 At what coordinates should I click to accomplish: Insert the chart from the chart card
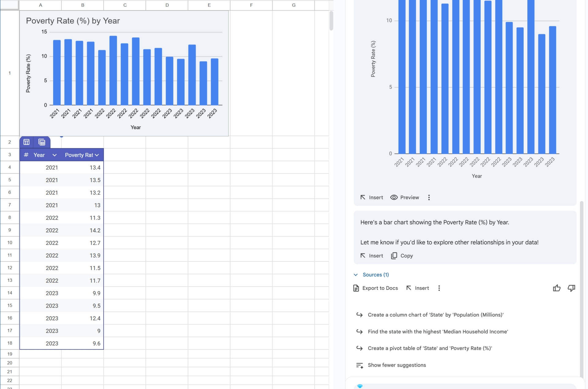coord(371,197)
